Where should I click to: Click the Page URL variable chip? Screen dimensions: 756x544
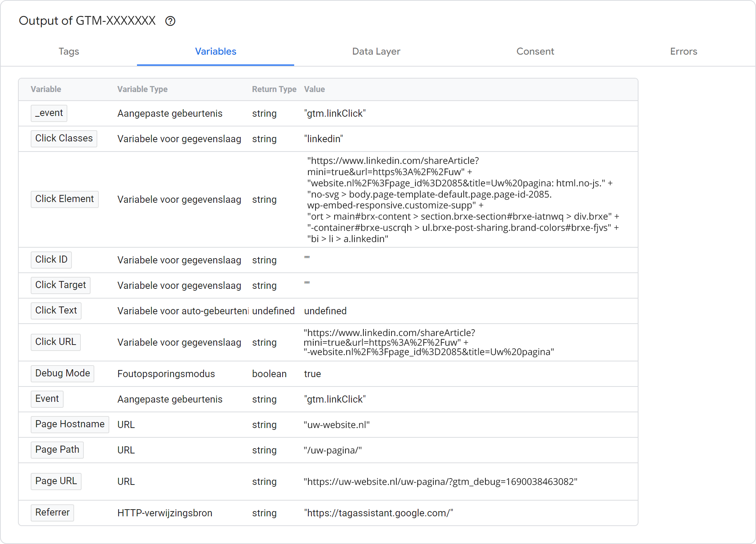tap(56, 481)
